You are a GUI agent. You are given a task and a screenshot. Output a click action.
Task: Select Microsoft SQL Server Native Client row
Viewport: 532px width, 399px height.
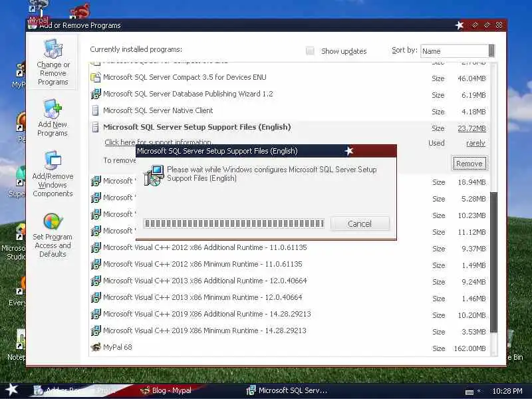[x=289, y=110]
